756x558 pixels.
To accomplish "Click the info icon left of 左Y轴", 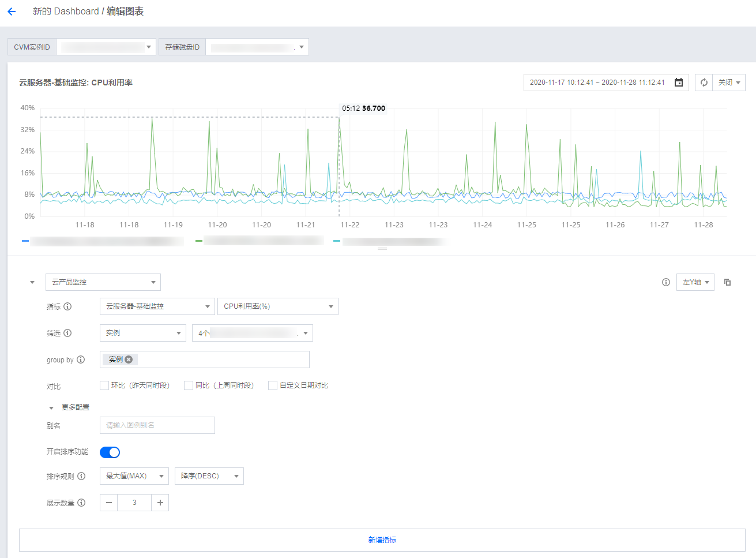I will tap(665, 282).
